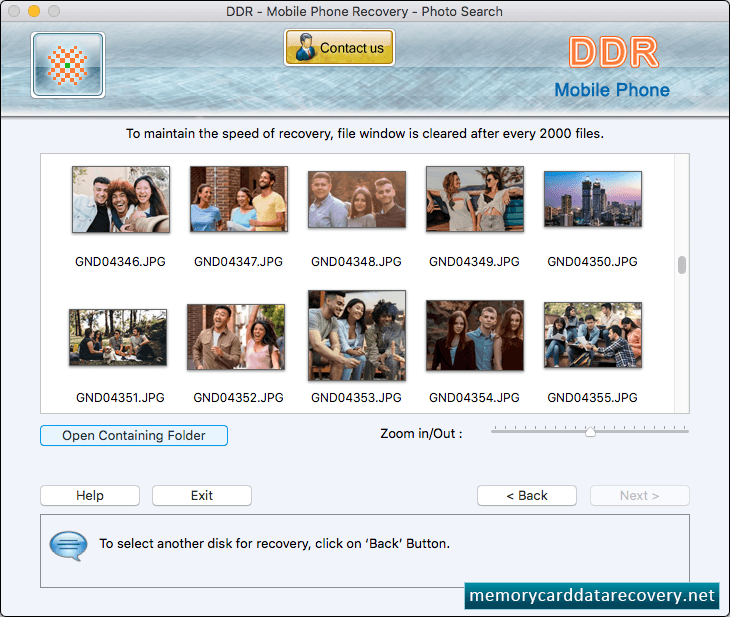Click the Contact us button
The width and height of the screenshot is (730, 617).
tap(339, 47)
